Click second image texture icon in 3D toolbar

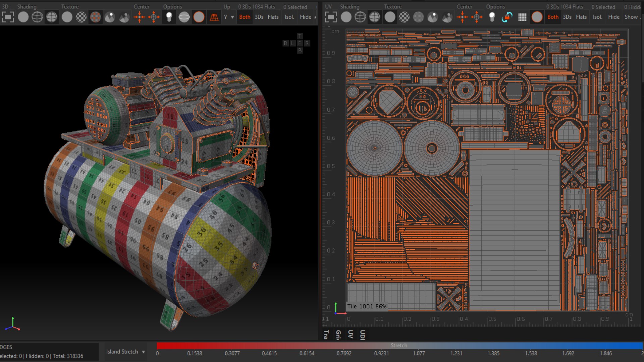(x=124, y=17)
